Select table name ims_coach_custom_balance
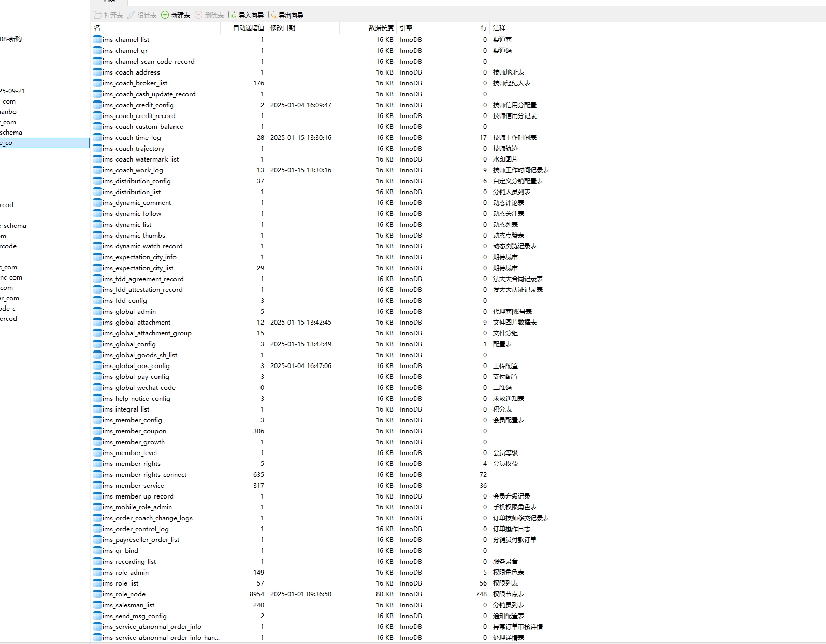The height and width of the screenshot is (644, 826). (143, 126)
